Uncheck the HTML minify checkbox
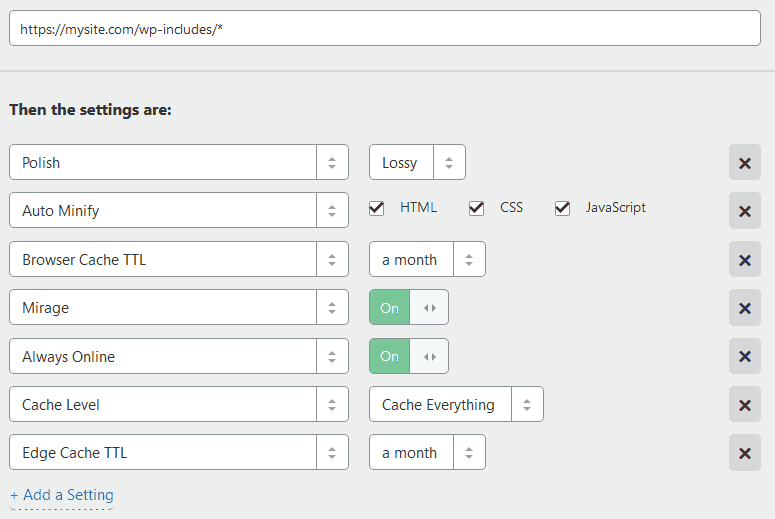Screen dimensions: 775x519 pos(377,208)
